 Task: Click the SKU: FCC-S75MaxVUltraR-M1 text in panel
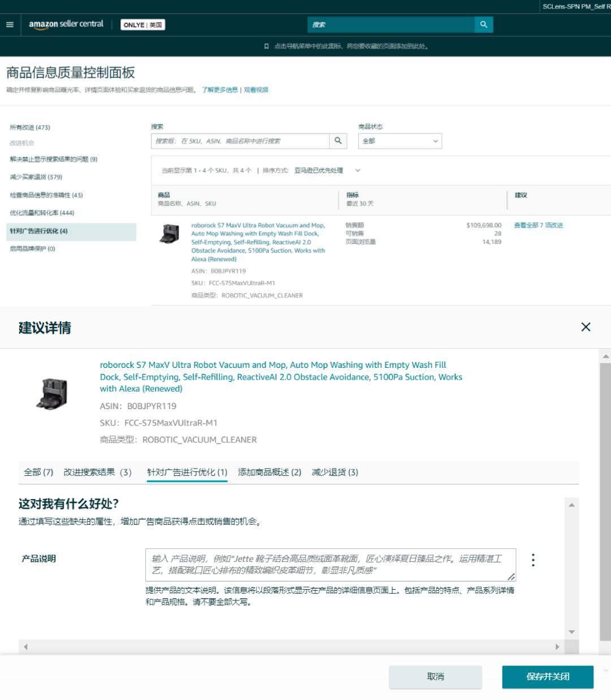pos(159,423)
